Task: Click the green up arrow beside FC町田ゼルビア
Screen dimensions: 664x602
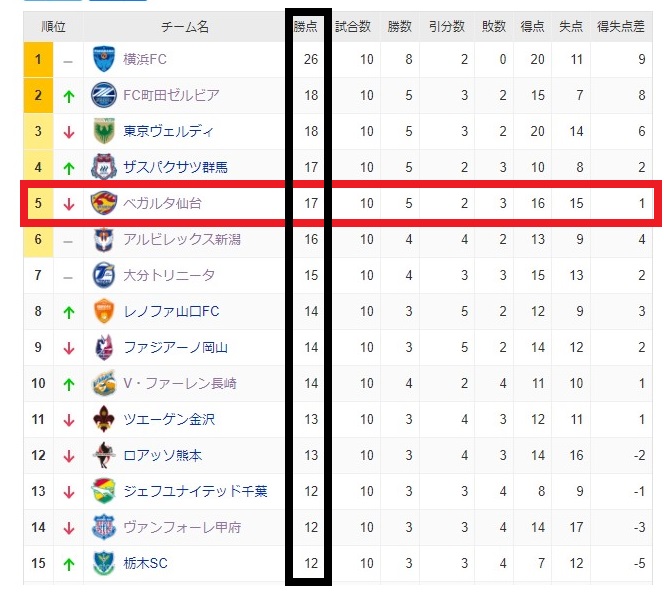Action: pyautogui.click(x=68, y=96)
